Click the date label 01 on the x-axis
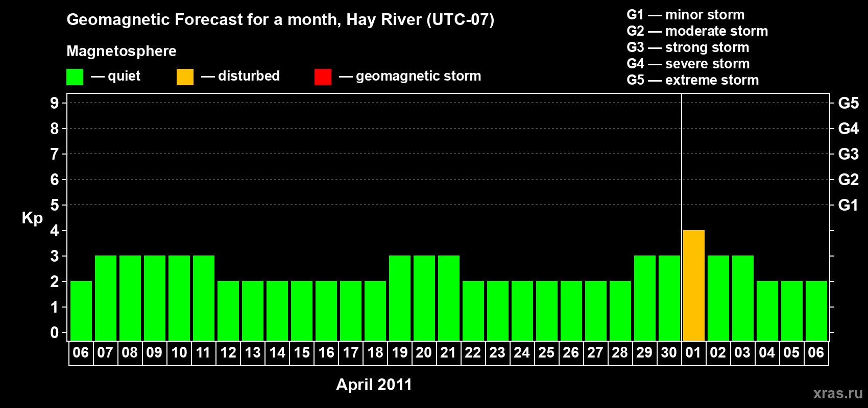The height and width of the screenshot is (408, 868). click(693, 352)
